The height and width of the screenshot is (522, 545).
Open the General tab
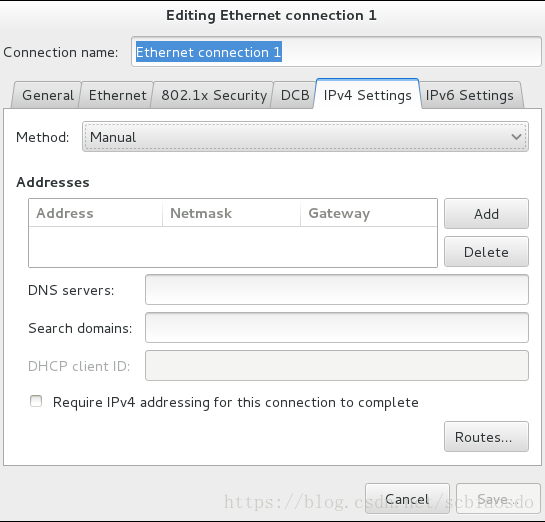click(x=47, y=95)
